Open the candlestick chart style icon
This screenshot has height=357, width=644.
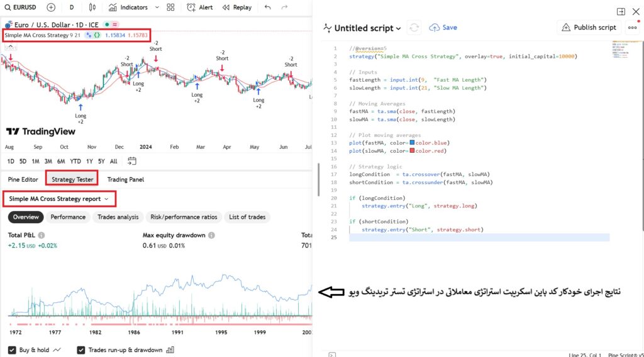pyautogui.click(x=92, y=8)
